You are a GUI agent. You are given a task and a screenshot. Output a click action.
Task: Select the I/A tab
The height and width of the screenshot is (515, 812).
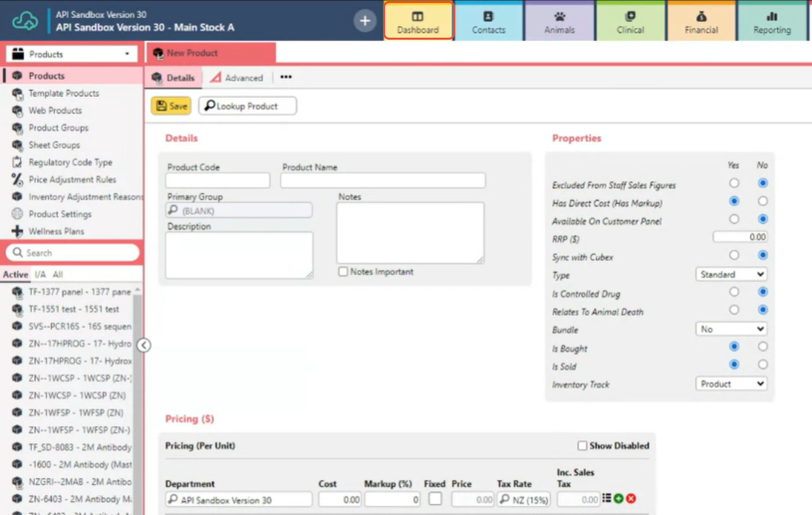tap(39, 274)
